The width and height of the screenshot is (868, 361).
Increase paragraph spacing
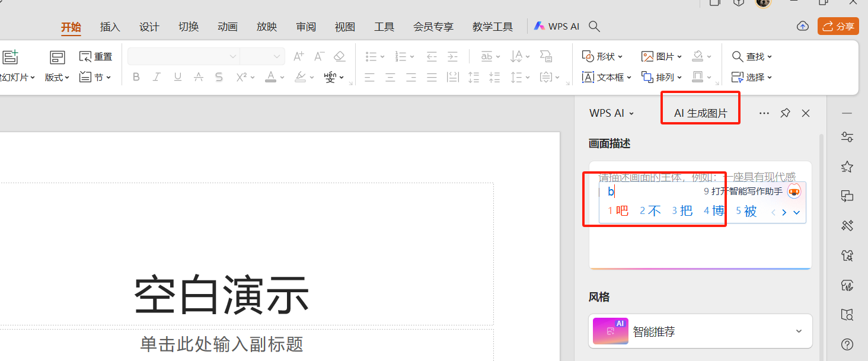click(x=474, y=77)
